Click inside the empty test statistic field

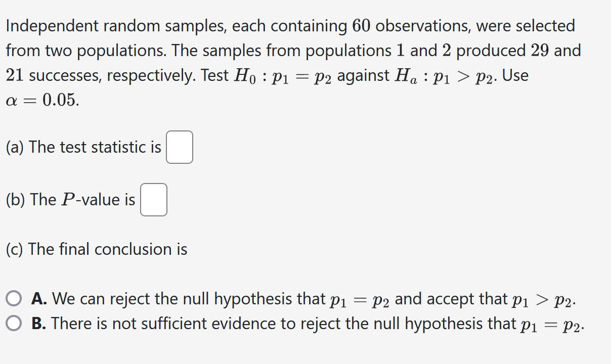pyautogui.click(x=179, y=147)
